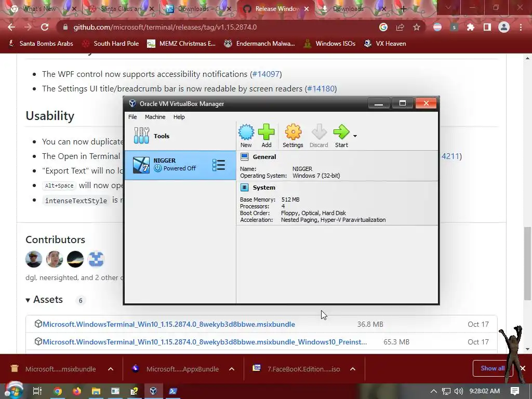Download Win10_1.15.2874.0 msixbundle 36.8 MB link
The height and width of the screenshot is (399, 532).
tap(169, 324)
